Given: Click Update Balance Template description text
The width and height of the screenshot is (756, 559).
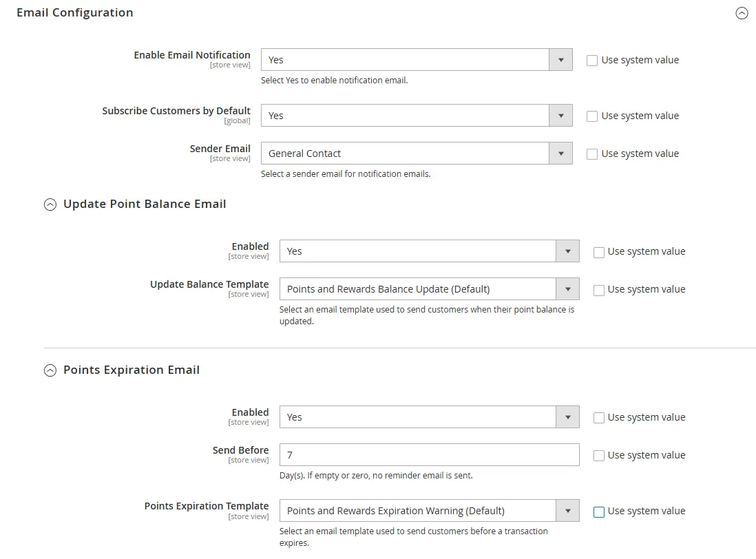Looking at the screenshot, I should [x=427, y=315].
